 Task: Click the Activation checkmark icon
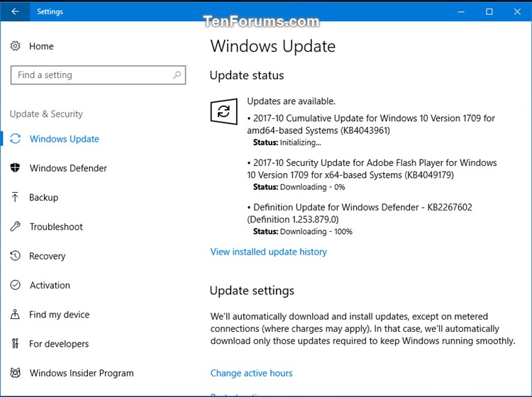(x=16, y=285)
